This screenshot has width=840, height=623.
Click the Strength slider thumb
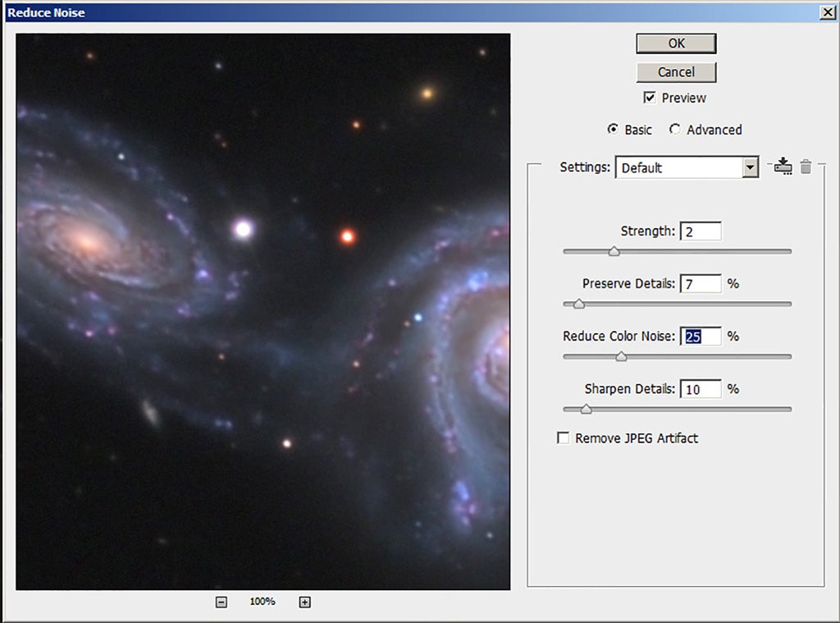tap(614, 251)
